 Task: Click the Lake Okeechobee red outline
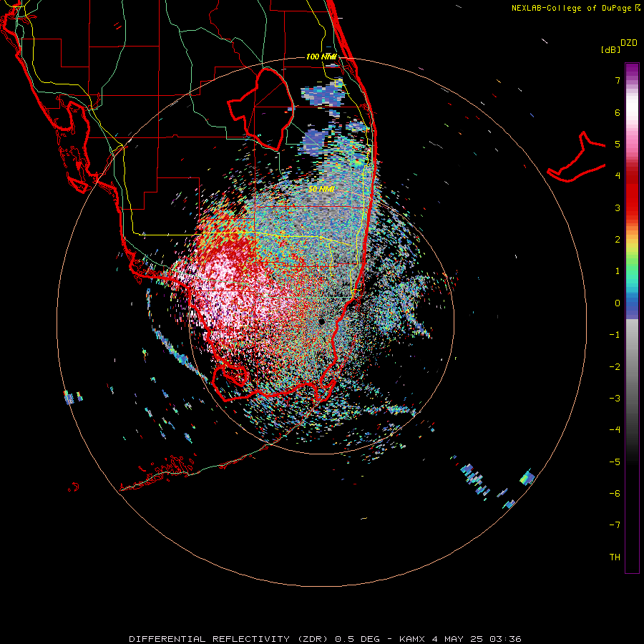pyautogui.click(x=260, y=109)
